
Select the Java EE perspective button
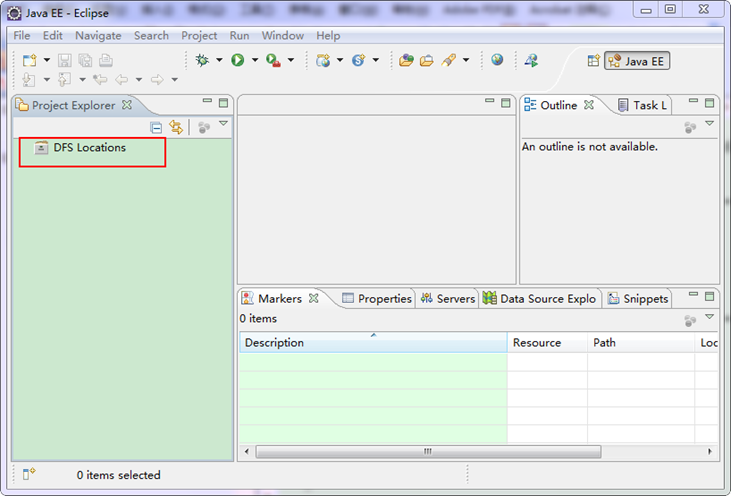637,61
